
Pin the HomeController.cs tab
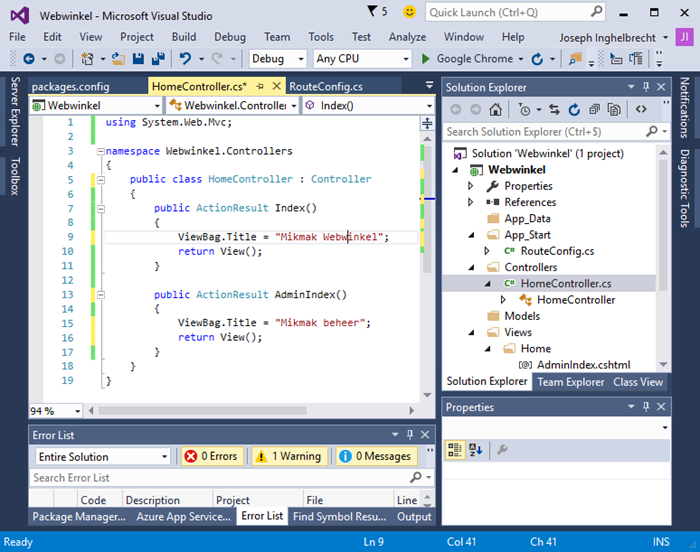[260, 86]
